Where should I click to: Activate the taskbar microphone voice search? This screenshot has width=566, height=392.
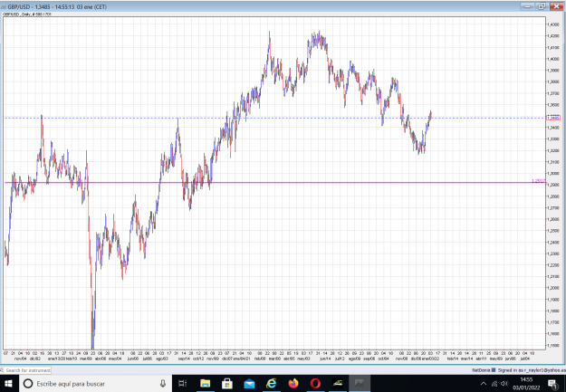163,383
